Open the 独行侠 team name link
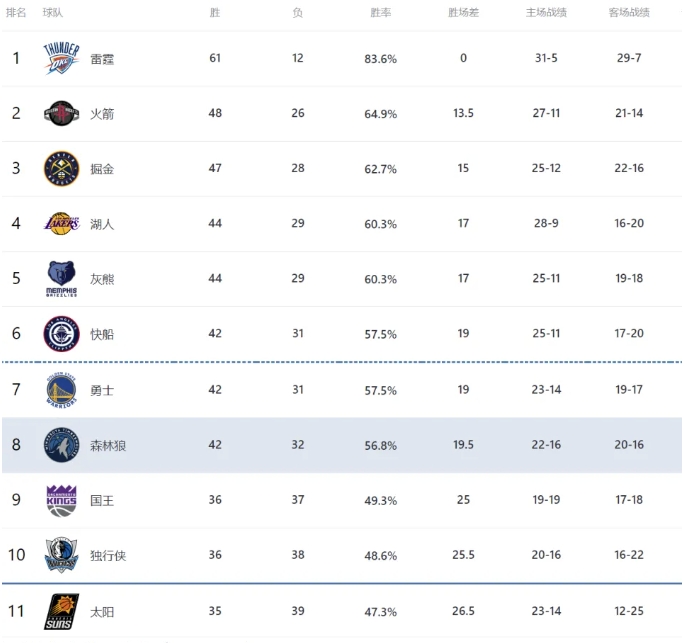The height and width of the screenshot is (643, 684). (108, 556)
